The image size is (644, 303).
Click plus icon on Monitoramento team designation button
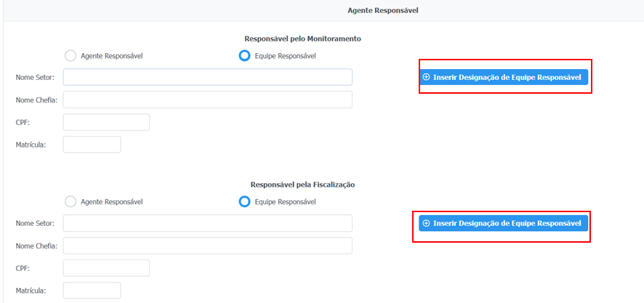pos(427,77)
